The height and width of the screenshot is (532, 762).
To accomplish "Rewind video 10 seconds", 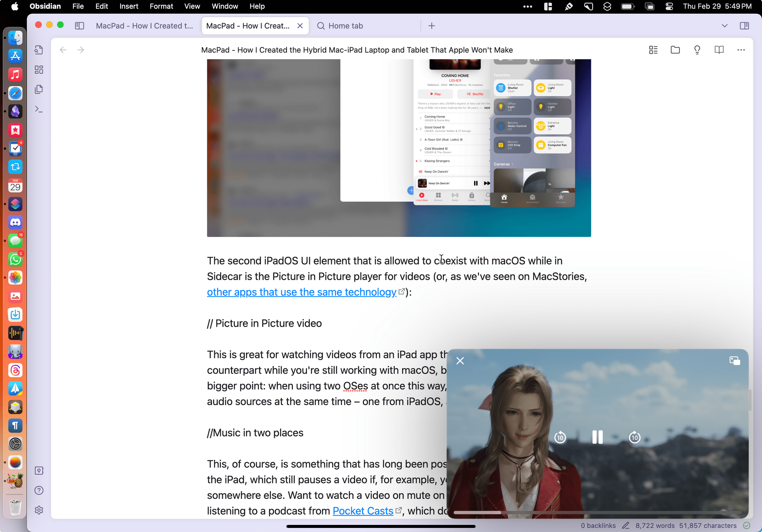I will 560,437.
